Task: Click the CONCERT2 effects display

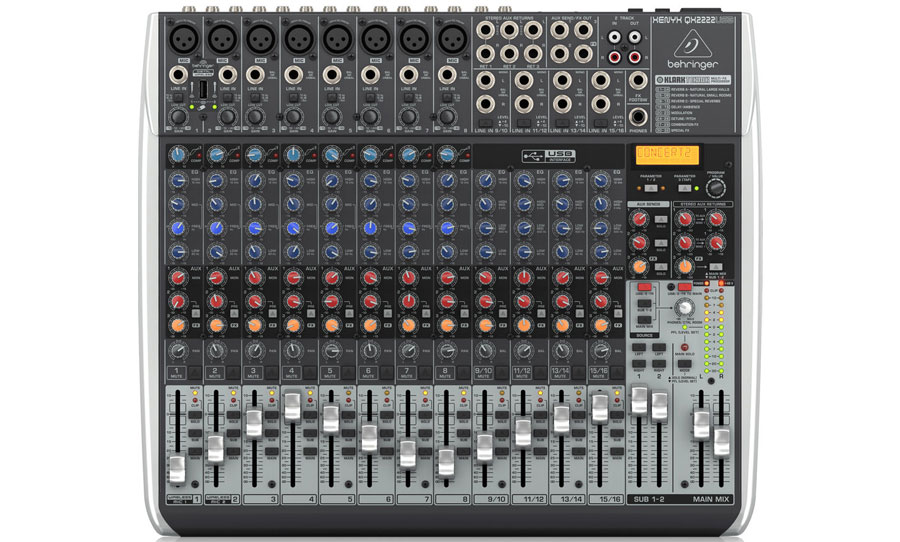Action: click(x=666, y=155)
